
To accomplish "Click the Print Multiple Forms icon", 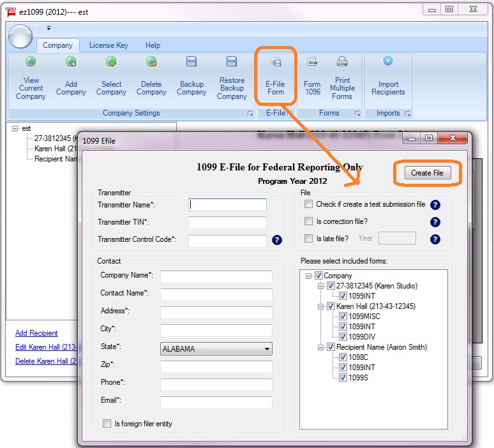I will 341,62.
